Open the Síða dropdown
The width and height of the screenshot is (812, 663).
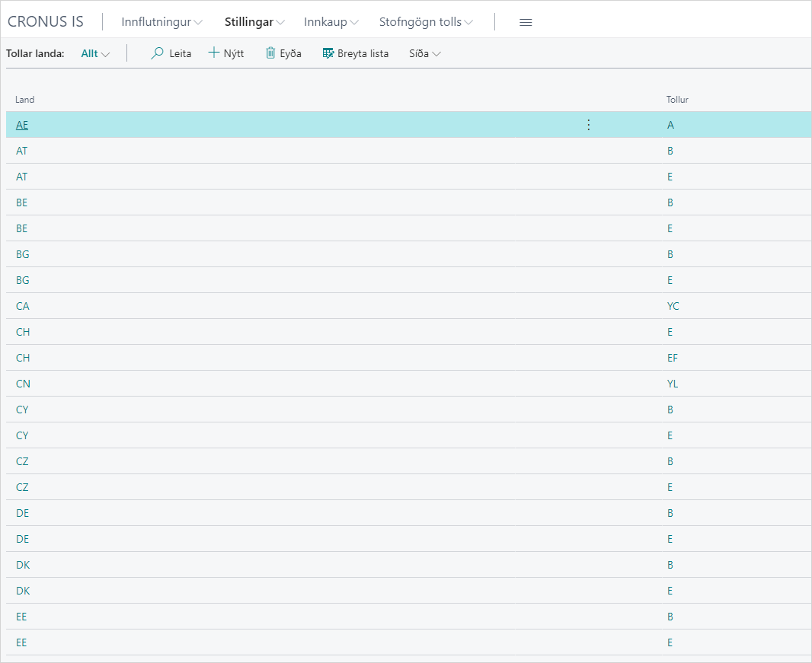pos(424,53)
